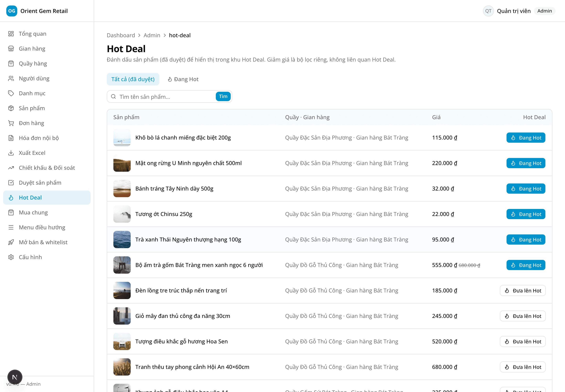Click the Admin role badge in header
The height and width of the screenshot is (392, 565).
click(544, 11)
